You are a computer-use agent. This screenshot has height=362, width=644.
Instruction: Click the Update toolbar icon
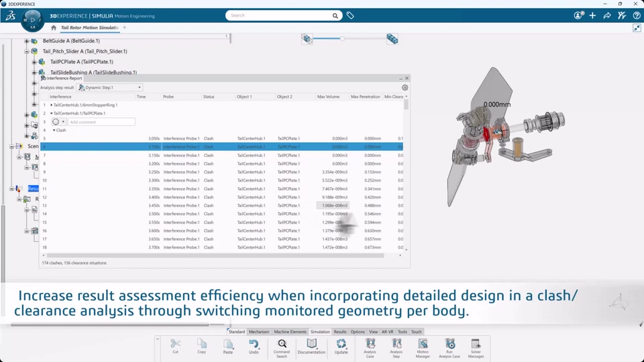(341, 347)
